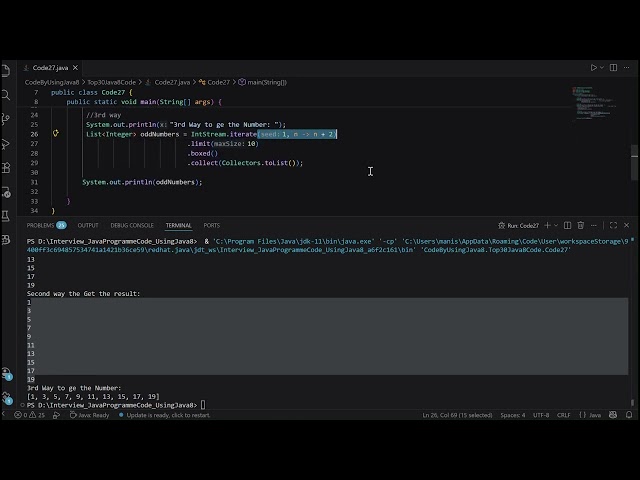Kill terminal with trash icon
Image resolution: width=640 pixels, height=480 pixels.
pyautogui.click(x=580, y=225)
